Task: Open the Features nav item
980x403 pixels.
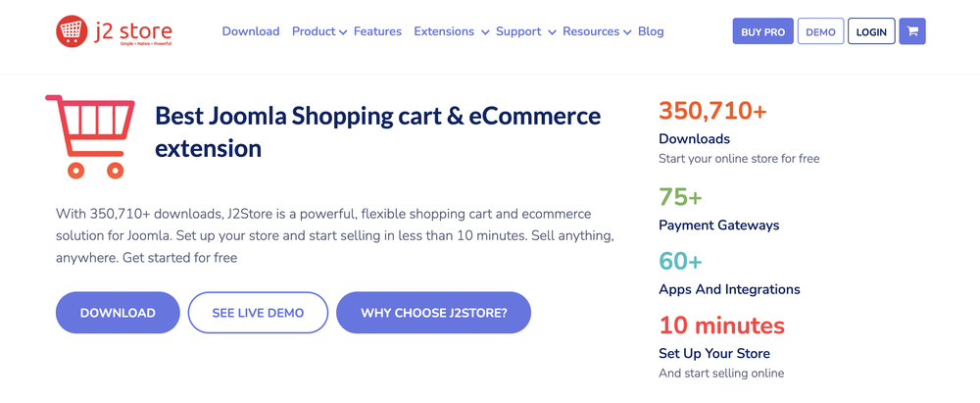Action: 377,31
